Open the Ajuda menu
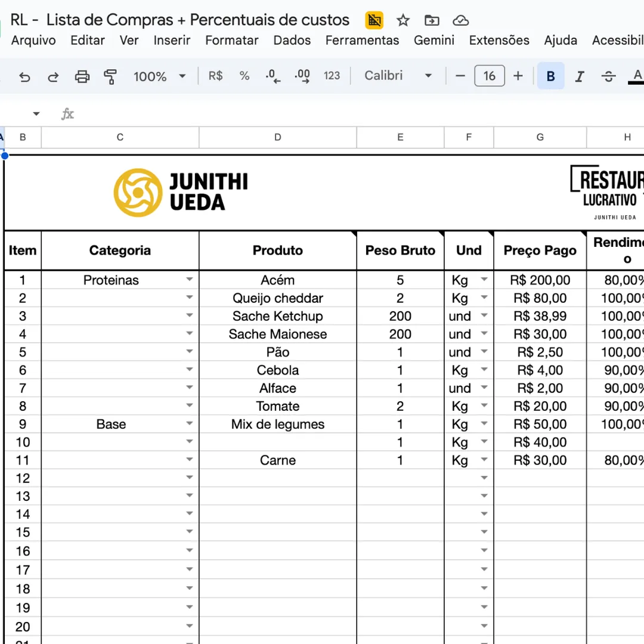Viewport: 644px width, 644px height. 561,41
